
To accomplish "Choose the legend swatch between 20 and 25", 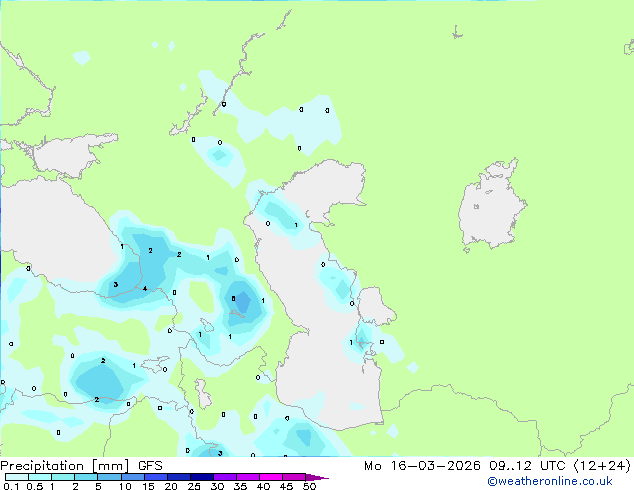I will 179,477.
